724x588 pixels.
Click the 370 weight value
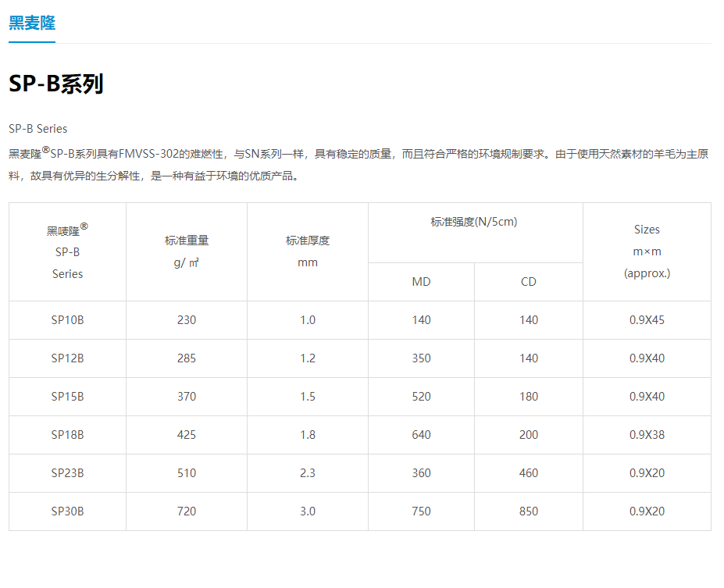point(187,397)
